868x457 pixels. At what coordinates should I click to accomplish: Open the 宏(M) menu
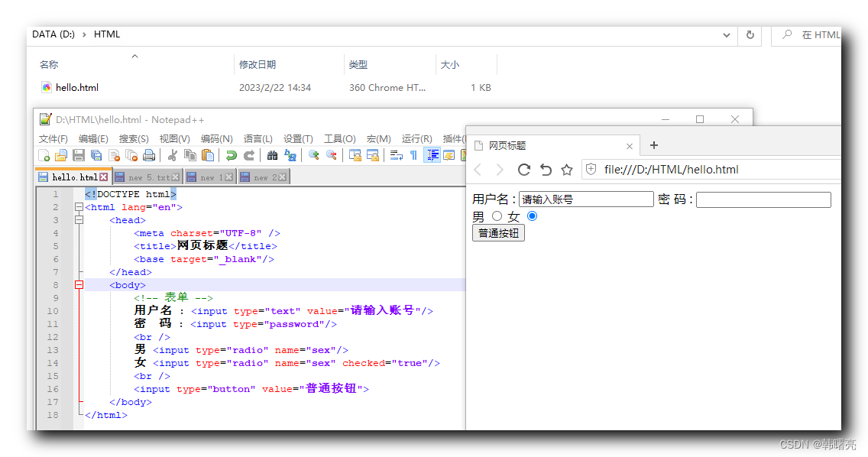pos(379,138)
